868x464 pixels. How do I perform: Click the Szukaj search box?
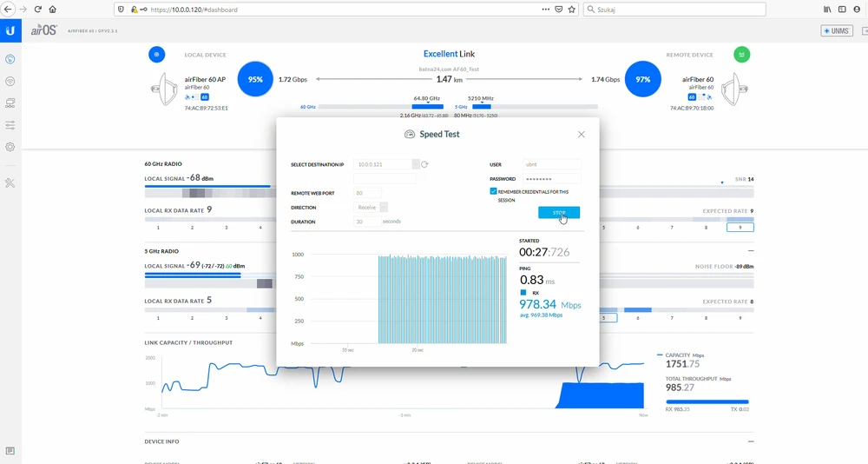(674, 10)
